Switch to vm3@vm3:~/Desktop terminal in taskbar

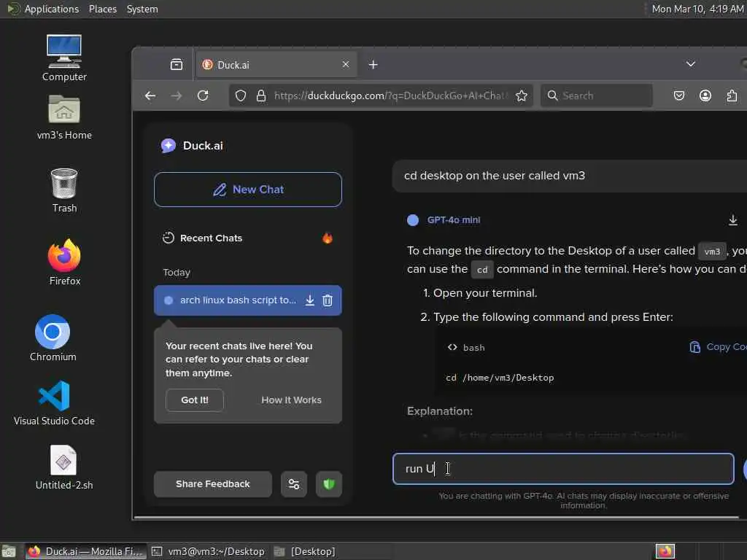coord(208,551)
